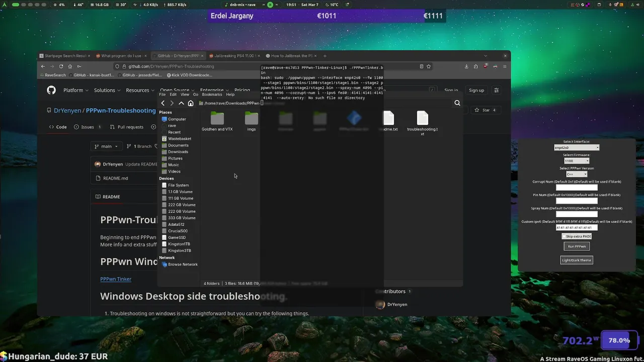The height and width of the screenshot is (362, 644).
Task: Open home folder via file manager toolbar icon
Action: click(x=191, y=103)
